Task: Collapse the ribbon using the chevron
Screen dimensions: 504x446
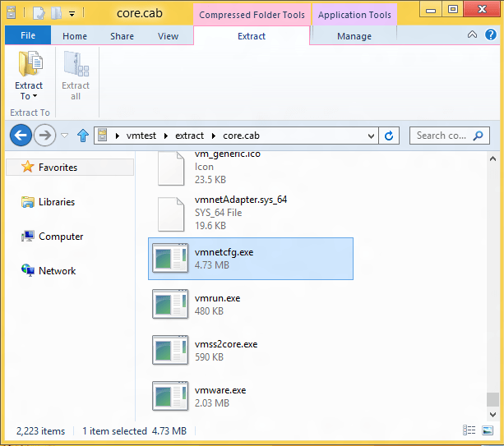Action: [472, 35]
